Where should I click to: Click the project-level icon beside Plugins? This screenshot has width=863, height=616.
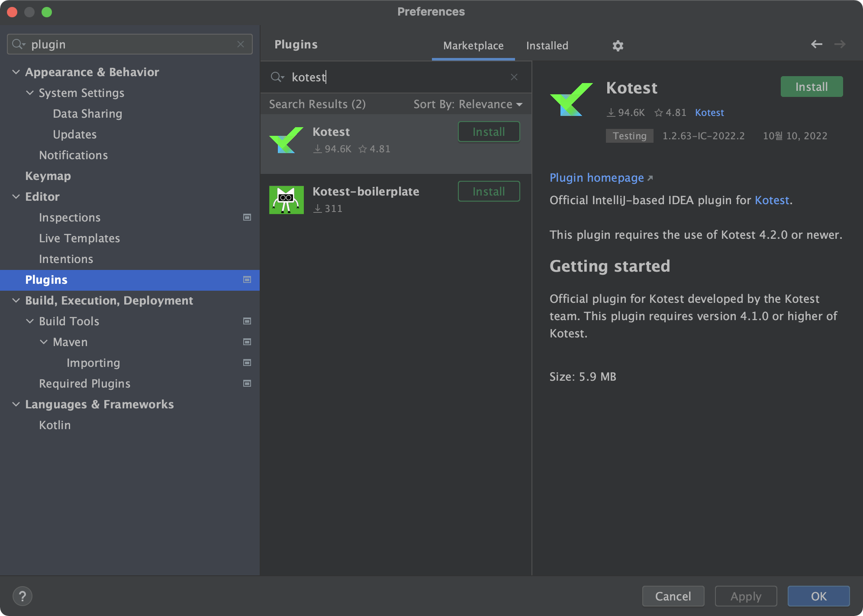247,279
